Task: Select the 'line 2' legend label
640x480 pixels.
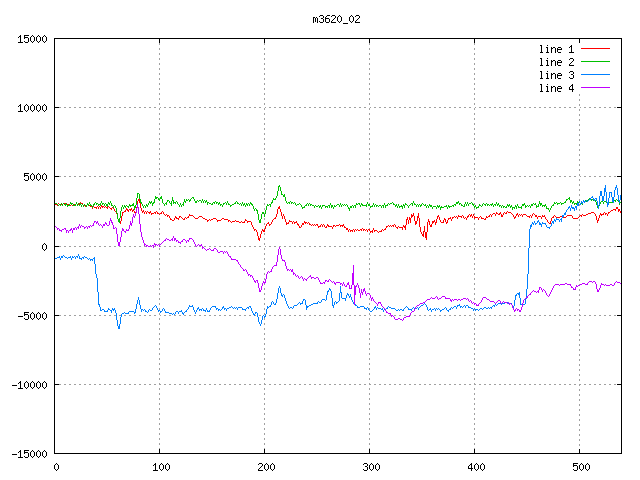Action: (x=556, y=62)
